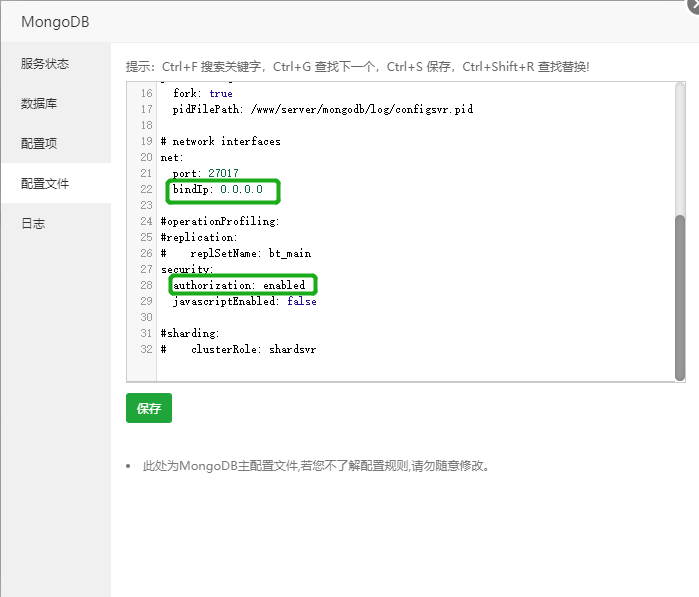This screenshot has height=597, width=699.
Task: Click the authorization: enabled line
Action: click(239, 285)
